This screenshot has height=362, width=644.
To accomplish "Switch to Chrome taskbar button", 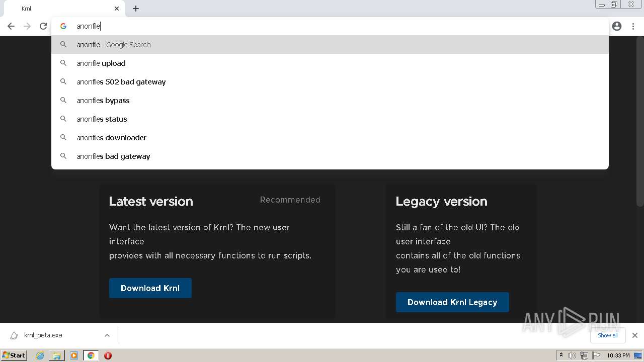I will 91,355.
